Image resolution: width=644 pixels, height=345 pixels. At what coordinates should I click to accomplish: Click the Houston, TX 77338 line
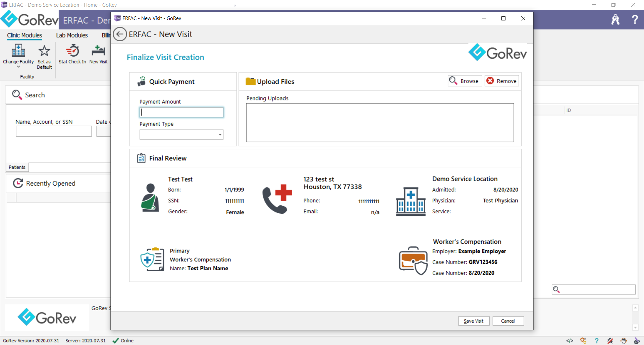[x=332, y=187]
